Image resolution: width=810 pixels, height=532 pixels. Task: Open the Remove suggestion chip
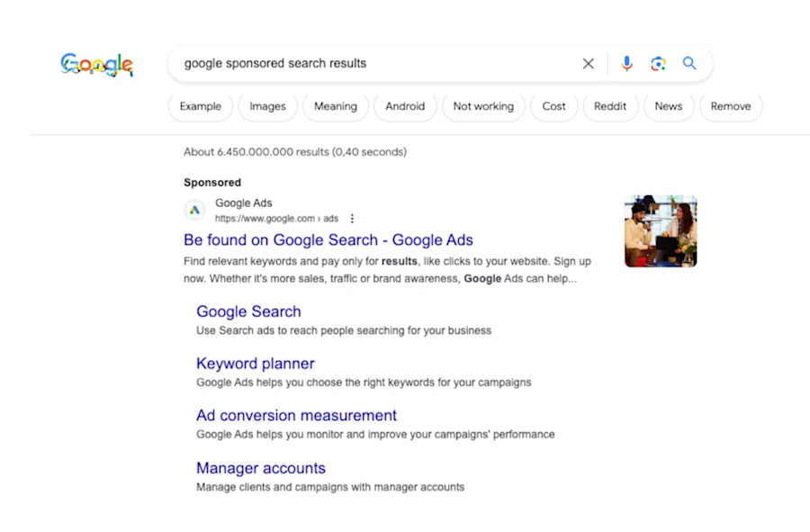tap(731, 106)
